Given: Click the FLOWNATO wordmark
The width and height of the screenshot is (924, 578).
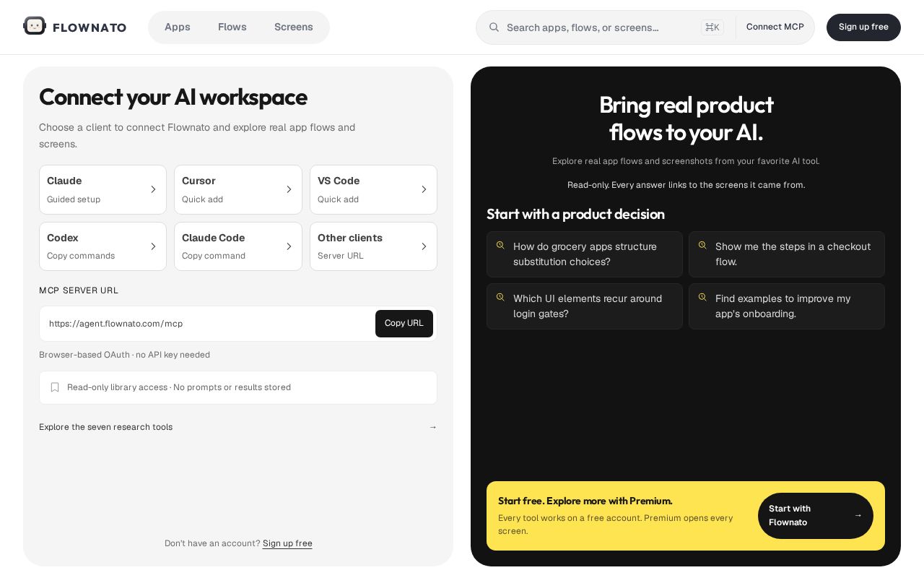Looking at the screenshot, I should pos(90,27).
